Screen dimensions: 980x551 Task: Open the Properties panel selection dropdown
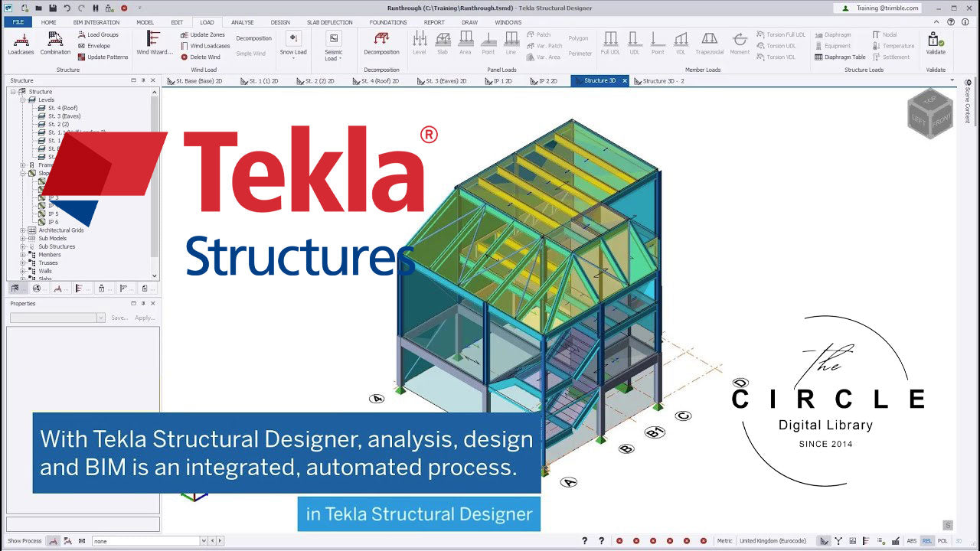pos(100,318)
